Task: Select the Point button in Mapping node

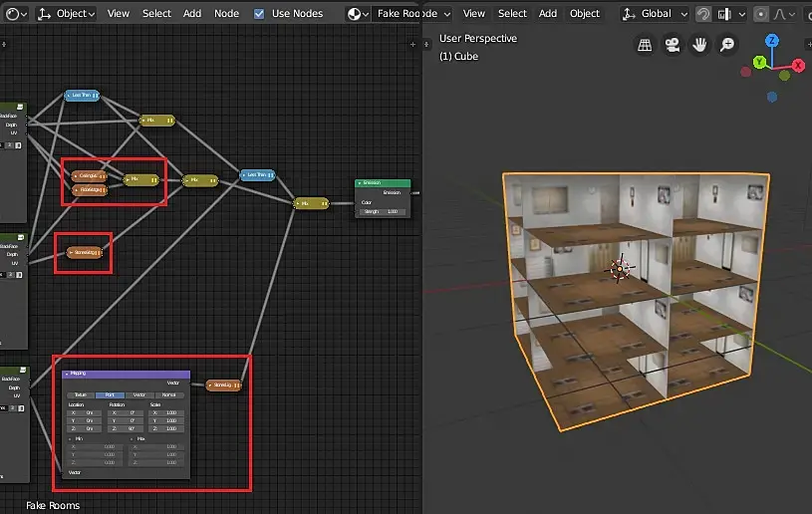Action: tap(110, 395)
